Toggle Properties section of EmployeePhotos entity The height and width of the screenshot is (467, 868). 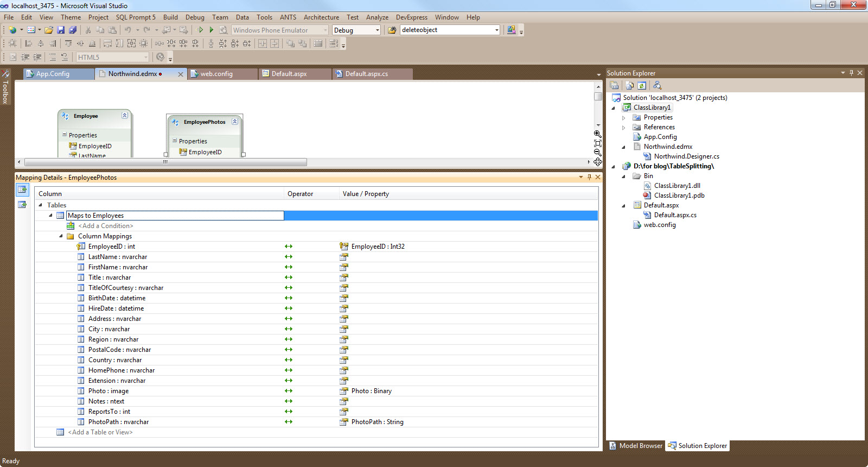(175, 141)
